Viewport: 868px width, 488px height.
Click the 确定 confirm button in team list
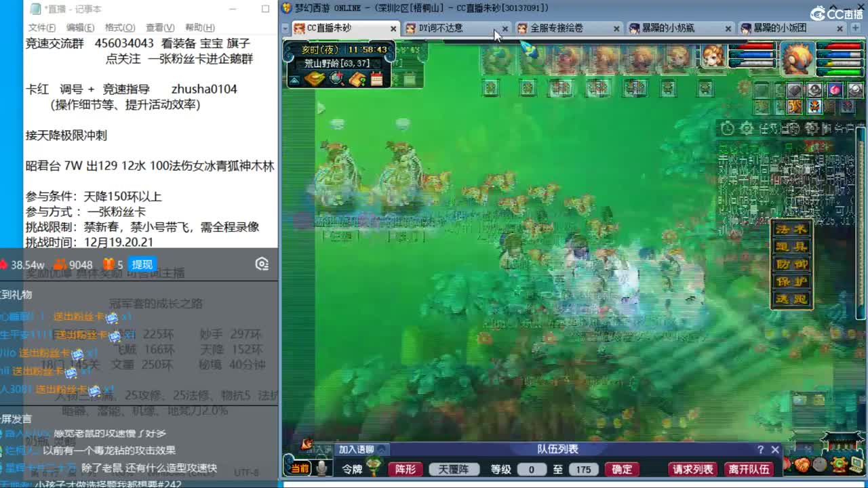[622, 469]
